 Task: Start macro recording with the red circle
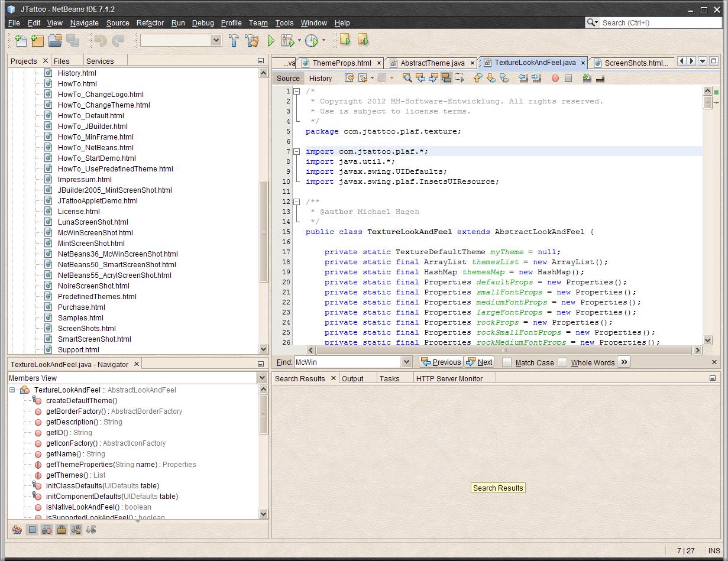[555, 78]
